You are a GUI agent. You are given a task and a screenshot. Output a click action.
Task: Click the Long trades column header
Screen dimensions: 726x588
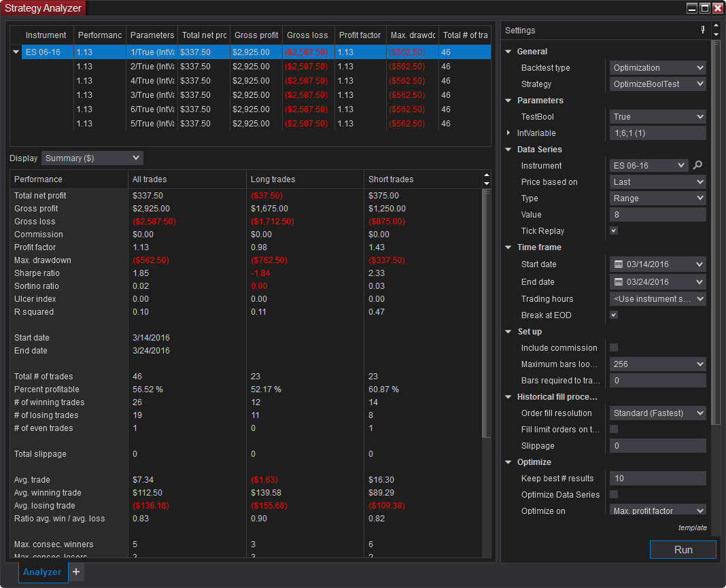pyautogui.click(x=305, y=179)
